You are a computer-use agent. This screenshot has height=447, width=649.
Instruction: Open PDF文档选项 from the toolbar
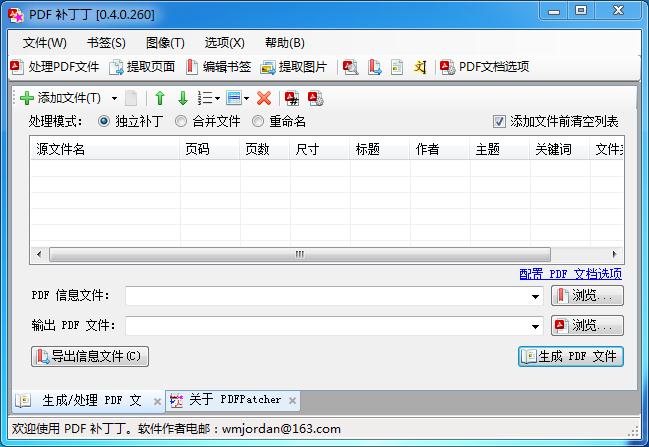pyautogui.click(x=485, y=67)
